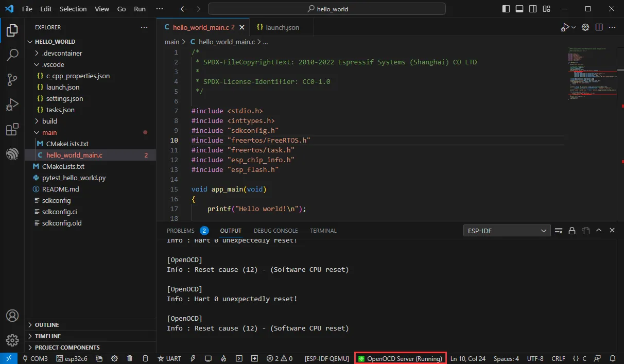Toggle the bottom panel layout button

519,9
